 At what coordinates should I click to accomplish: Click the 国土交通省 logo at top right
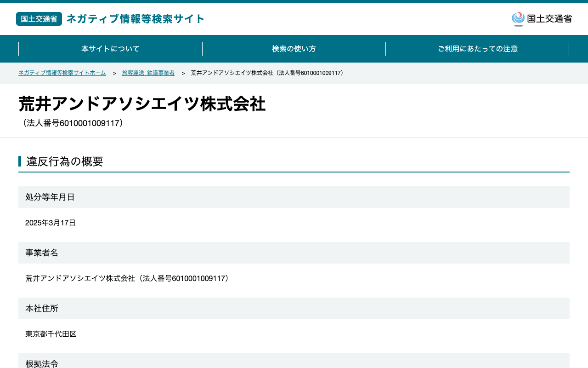point(542,19)
